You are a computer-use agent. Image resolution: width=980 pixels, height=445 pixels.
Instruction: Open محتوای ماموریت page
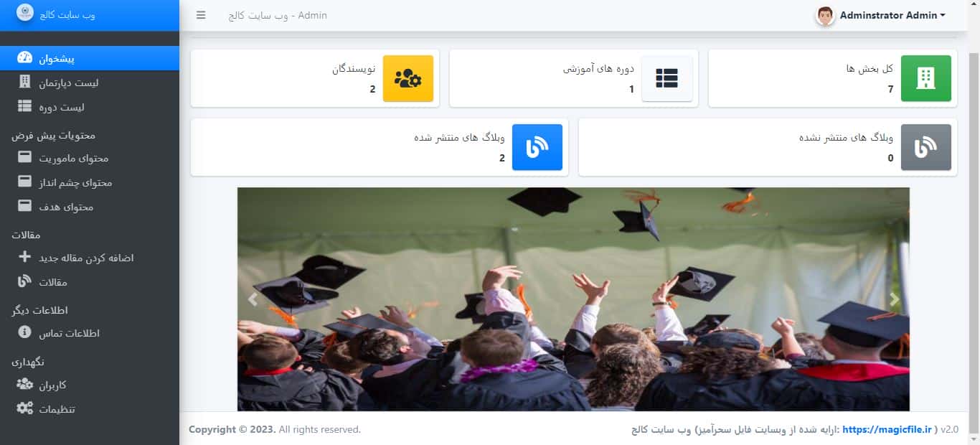click(x=90, y=158)
